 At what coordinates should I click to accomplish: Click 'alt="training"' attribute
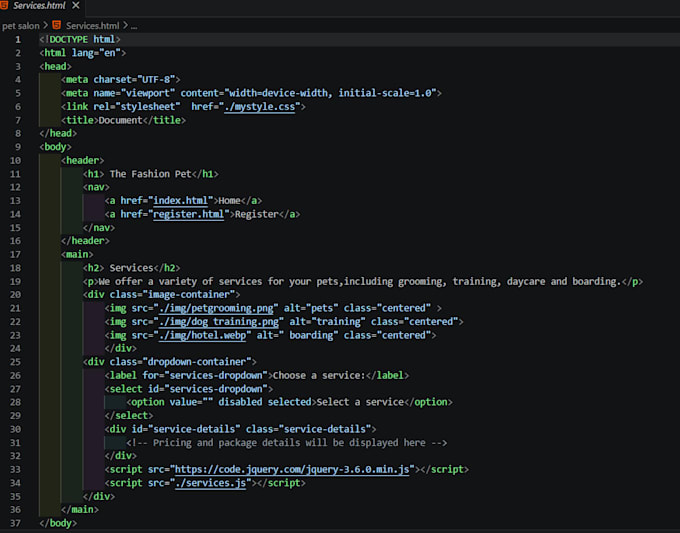(327, 322)
